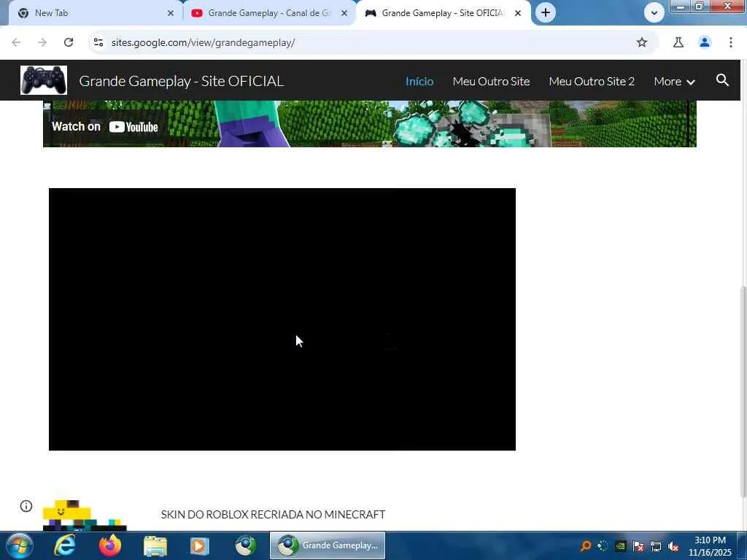
Task: Close the New Tab tab
Action: click(171, 13)
